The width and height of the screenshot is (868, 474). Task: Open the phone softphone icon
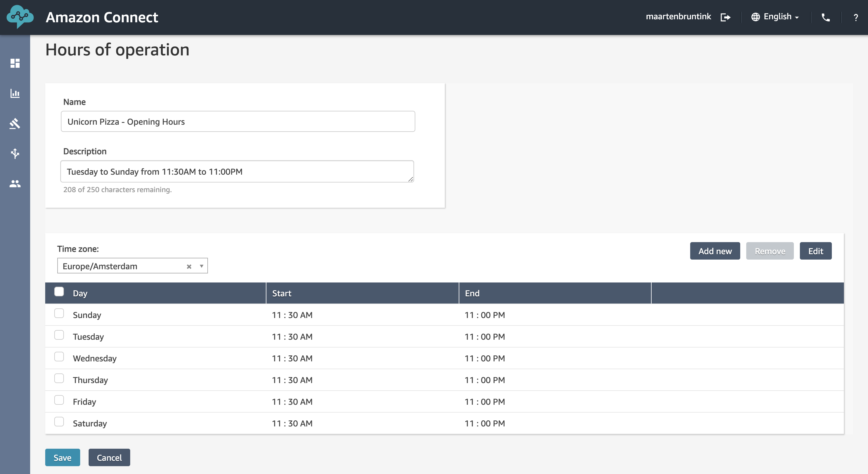click(826, 17)
